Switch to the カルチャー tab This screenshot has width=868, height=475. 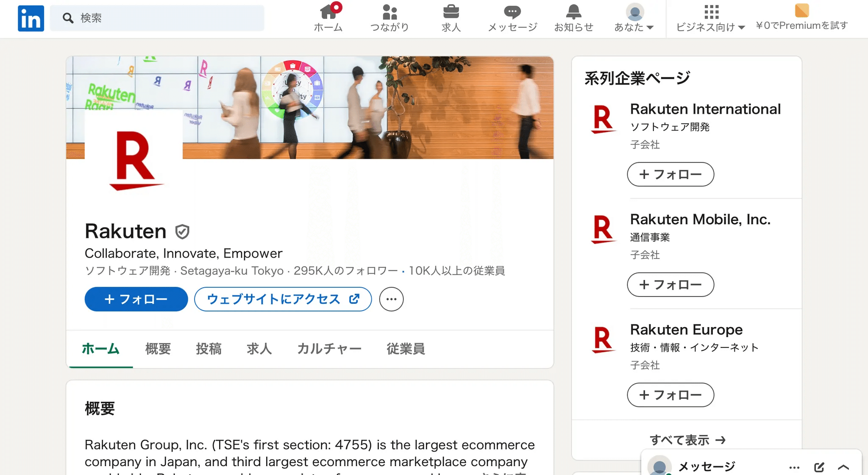pyautogui.click(x=329, y=349)
